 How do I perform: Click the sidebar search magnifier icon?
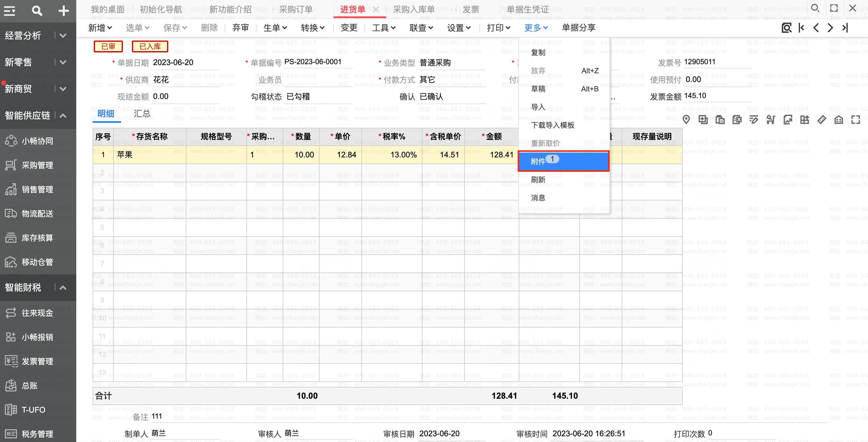pos(37,11)
